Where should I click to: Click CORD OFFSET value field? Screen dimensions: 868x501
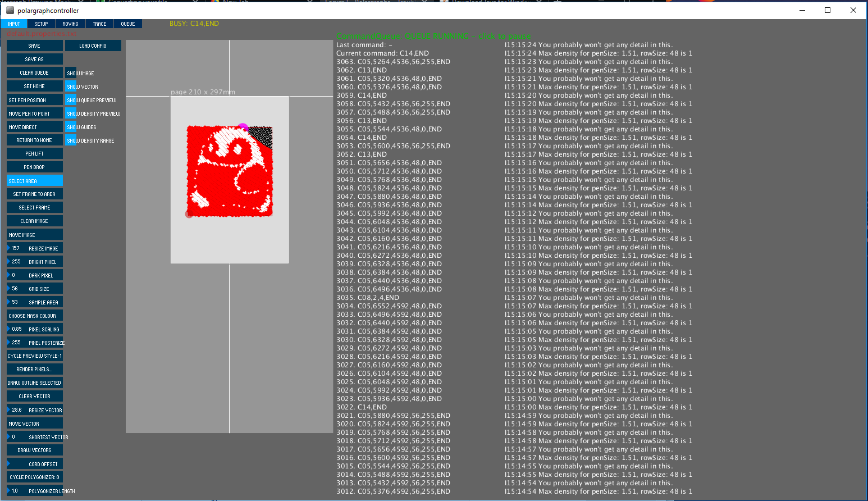point(35,464)
